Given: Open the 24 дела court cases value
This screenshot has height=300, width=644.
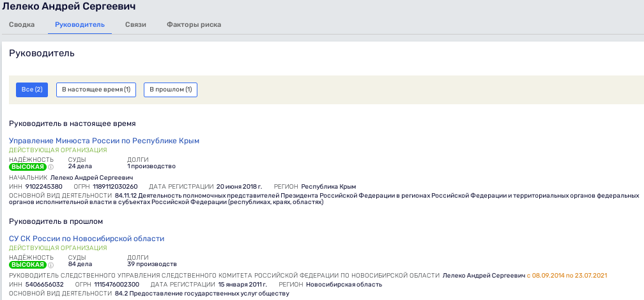Looking at the screenshot, I should tap(80, 166).
